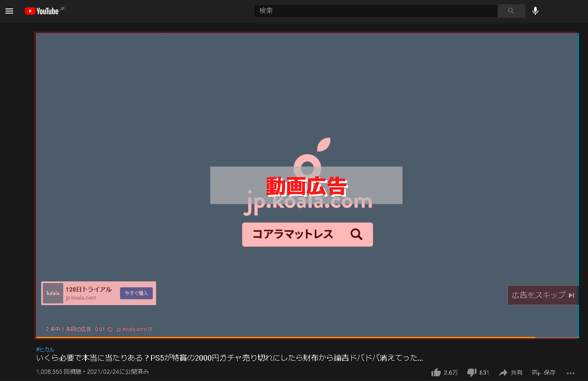The height and width of the screenshot is (381, 588).
Task: Skip the ad with 広告をスキップ
Action: 543,295
